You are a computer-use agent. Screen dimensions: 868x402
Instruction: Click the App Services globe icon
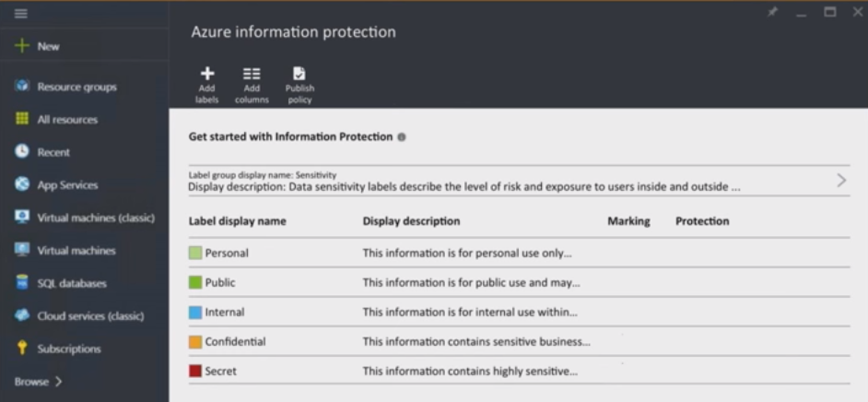22,184
